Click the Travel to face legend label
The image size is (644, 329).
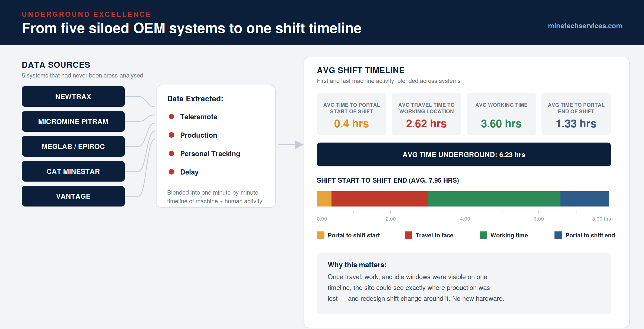(x=434, y=235)
